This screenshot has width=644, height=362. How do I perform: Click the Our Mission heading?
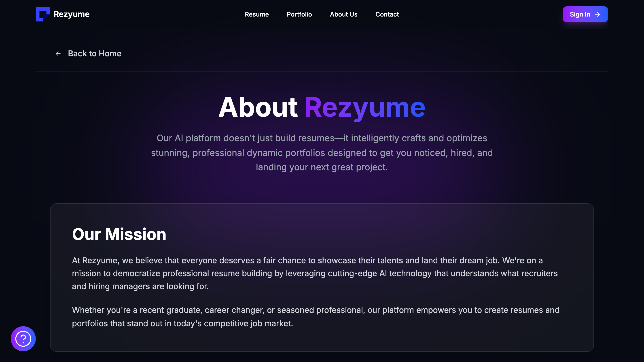tap(119, 234)
